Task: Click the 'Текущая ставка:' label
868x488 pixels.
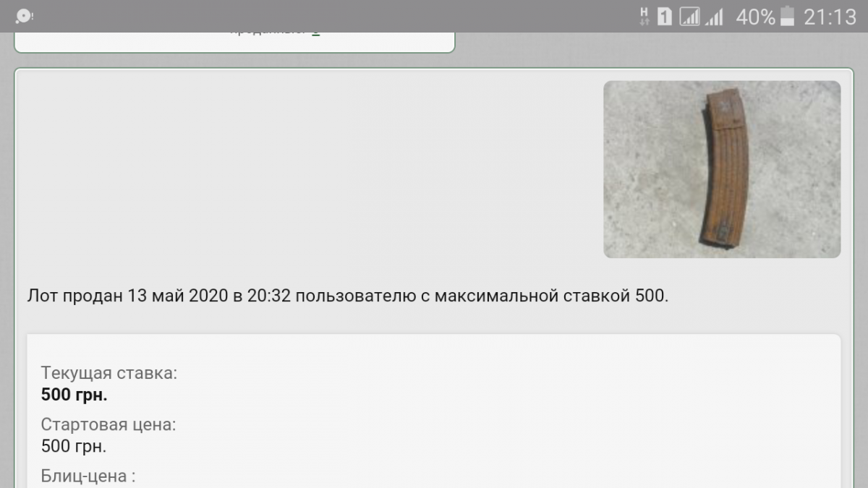Action: tap(109, 373)
